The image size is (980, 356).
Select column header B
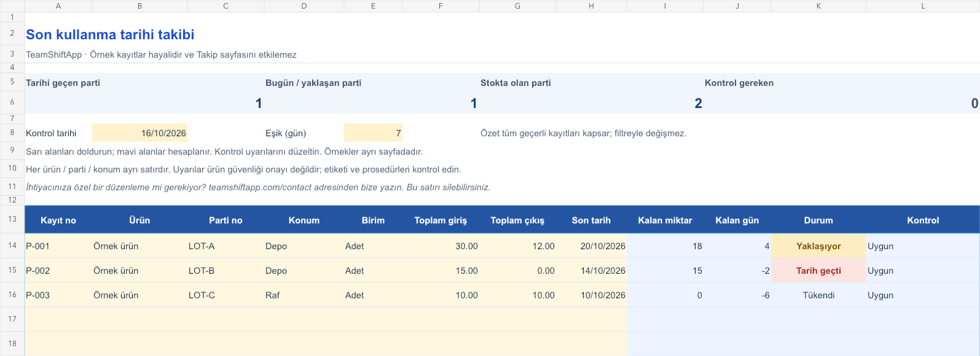(139, 6)
